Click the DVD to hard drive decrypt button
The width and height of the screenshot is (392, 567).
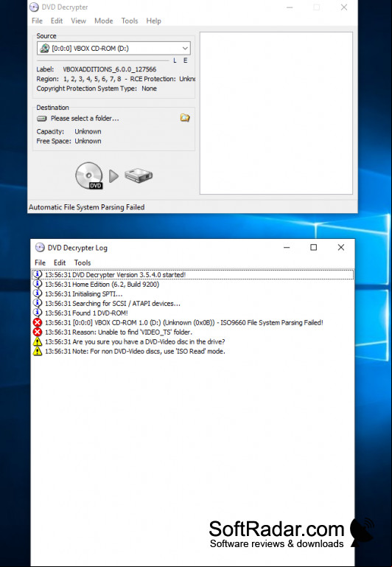pos(113,175)
